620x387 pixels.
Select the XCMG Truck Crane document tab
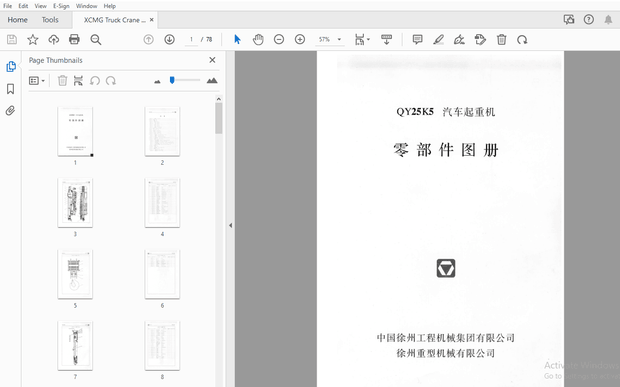click(x=114, y=20)
